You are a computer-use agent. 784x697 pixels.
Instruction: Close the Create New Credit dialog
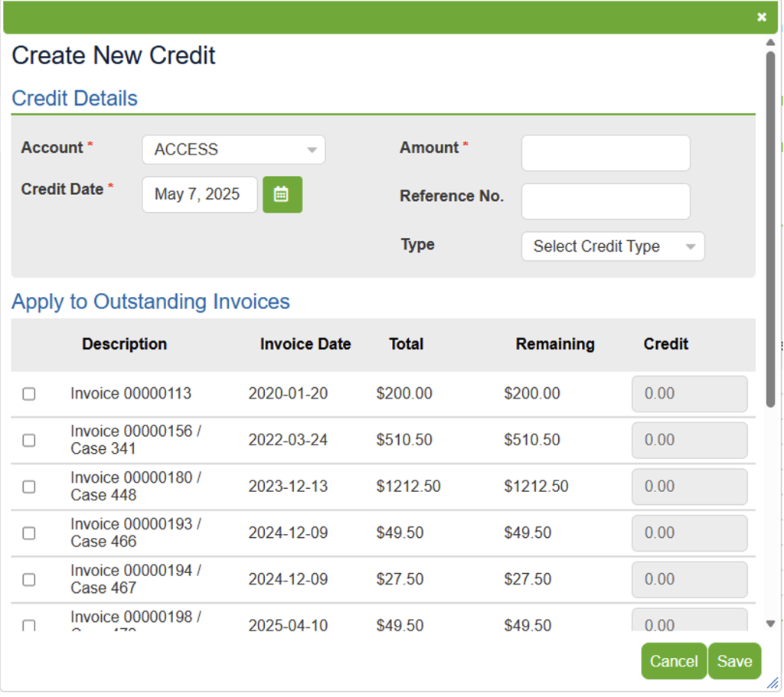pyautogui.click(x=761, y=17)
